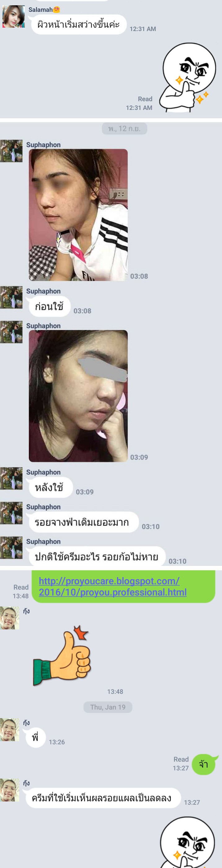Tap the thinking Moon sticker near Salamah's message
Image resolution: width=222 pixels, height=868 pixels.
click(x=187, y=78)
